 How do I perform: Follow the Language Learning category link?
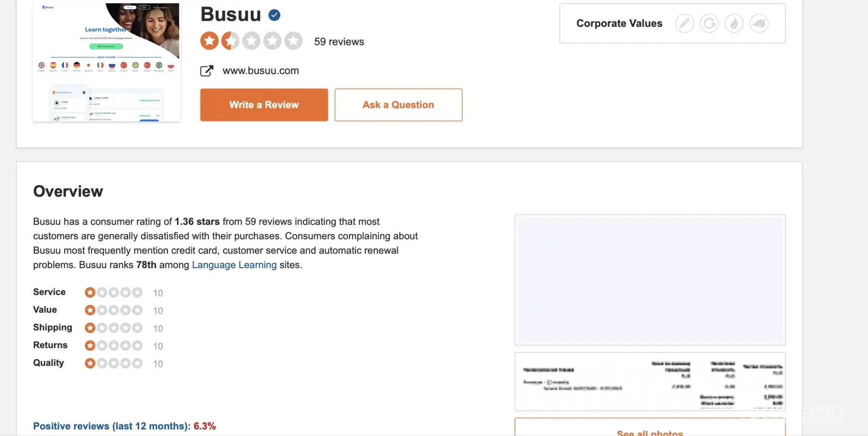(234, 265)
